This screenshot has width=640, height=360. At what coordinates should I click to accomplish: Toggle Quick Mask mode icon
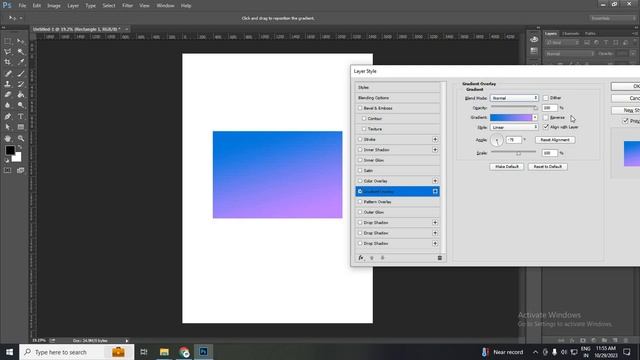click(x=8, y=170)
